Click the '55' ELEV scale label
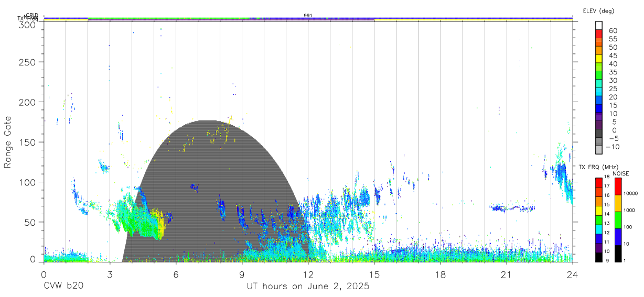The image size is (644, 297). tap(613, 39)
